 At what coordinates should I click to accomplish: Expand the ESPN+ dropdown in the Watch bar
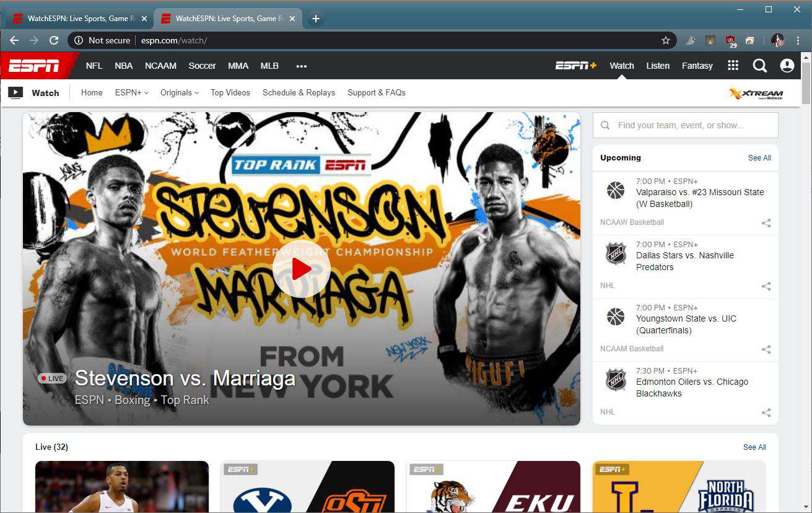[x=131, y=92]
